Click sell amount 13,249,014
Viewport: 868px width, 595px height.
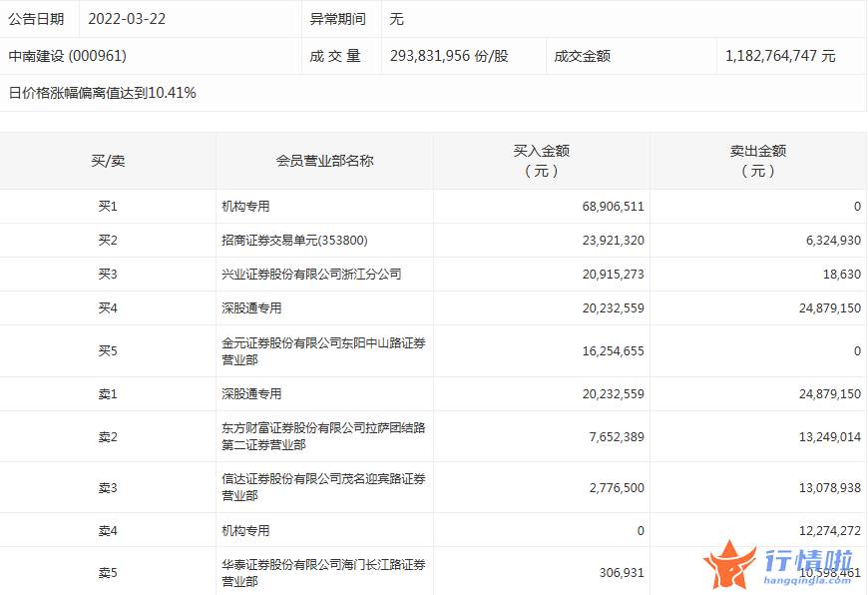pos(830,437)
